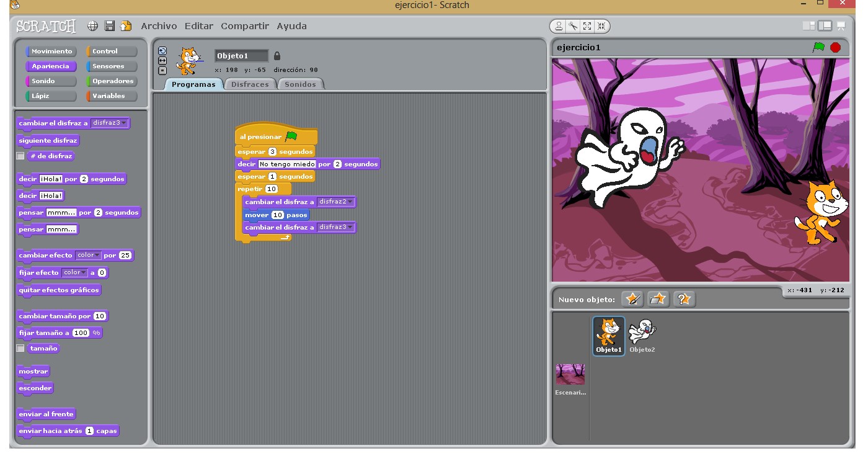Select the grow sprite tool
Image resolution: width=868 pixels, height=469 pixels.
coord(587,26)
